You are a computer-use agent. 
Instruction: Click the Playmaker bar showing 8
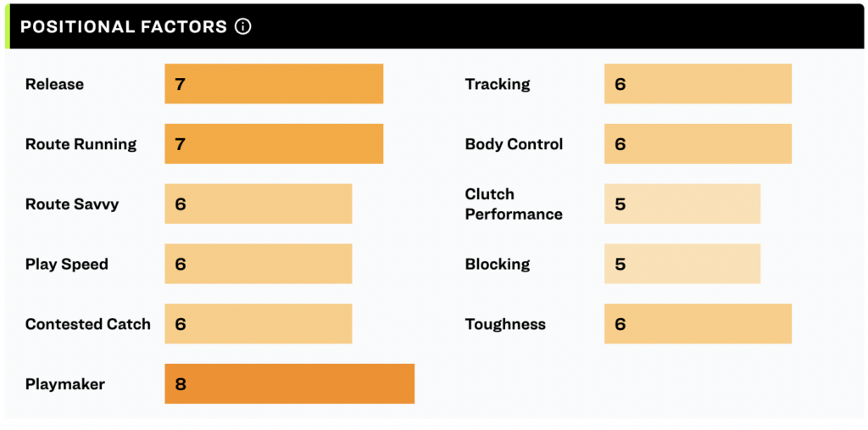tap(290, 383)
